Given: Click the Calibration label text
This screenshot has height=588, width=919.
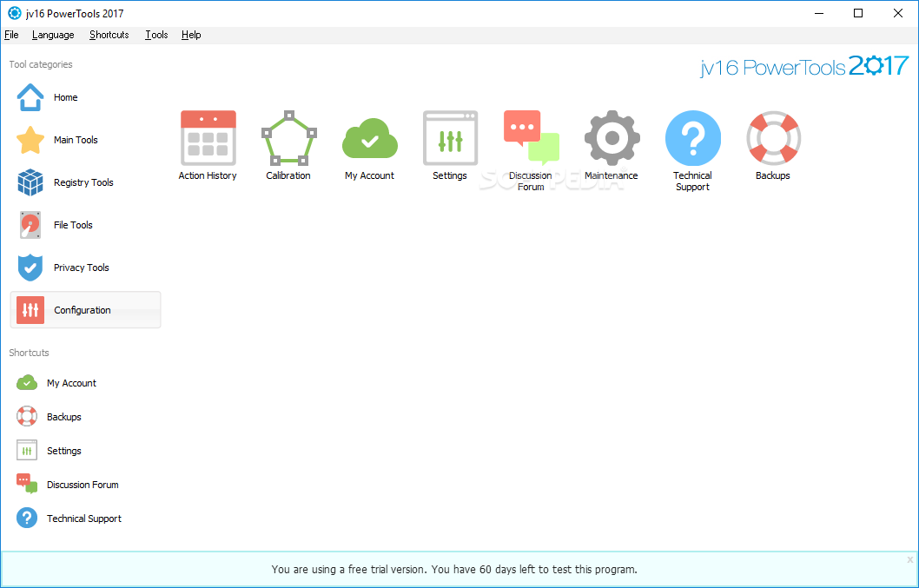Looking at the screenshot, I should (x=288, y=175).
